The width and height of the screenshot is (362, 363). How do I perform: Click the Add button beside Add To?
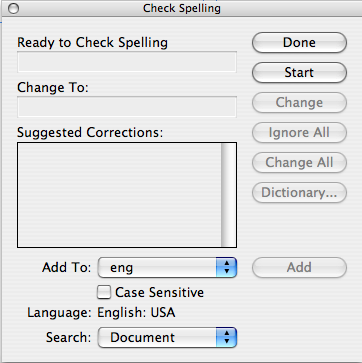[299, 267]
